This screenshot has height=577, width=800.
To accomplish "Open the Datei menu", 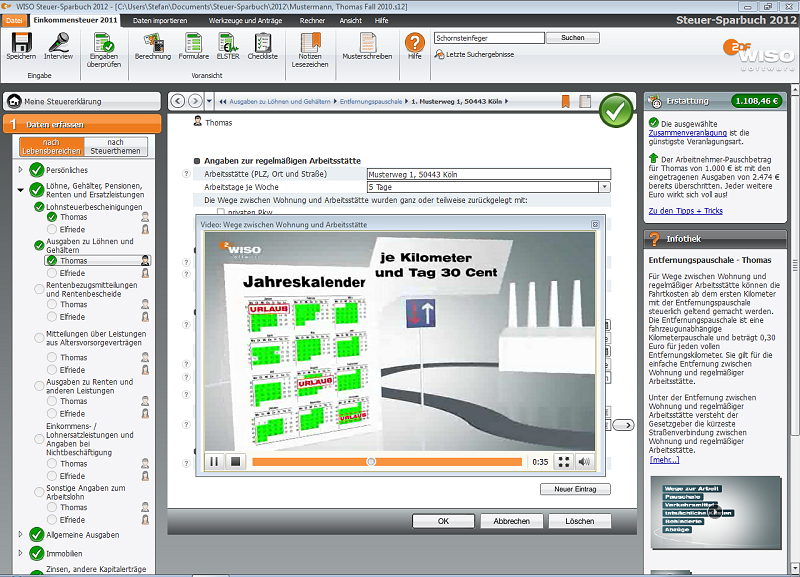I will pyautogui.click(x=14, y=20).
